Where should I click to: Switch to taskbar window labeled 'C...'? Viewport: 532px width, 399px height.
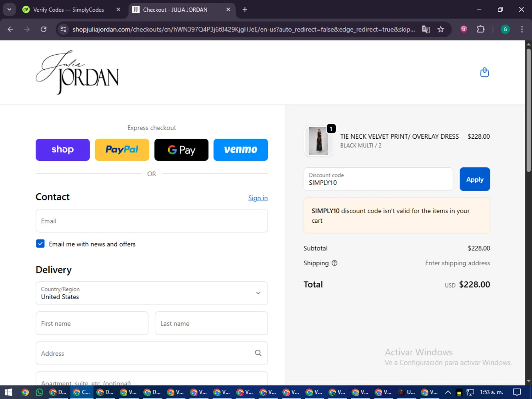[x=82, y=392]
